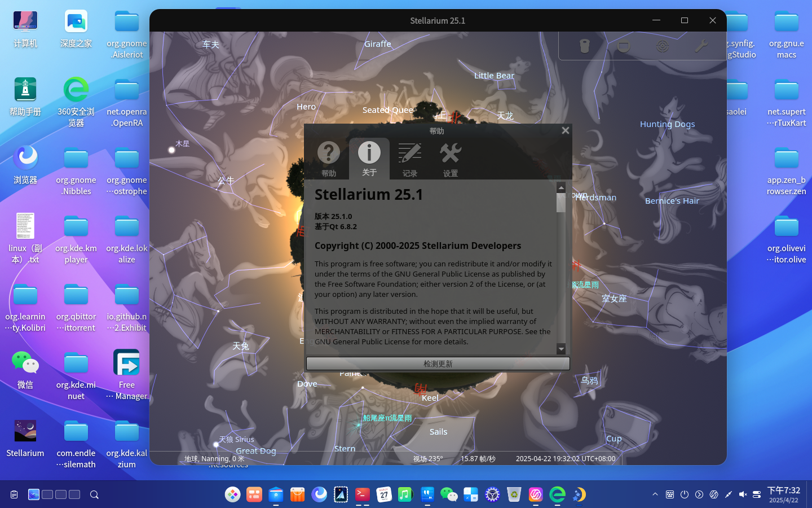This screenshot has width=812, height=508.
Task: Open the 记录 log tab
Action: point(410,159)
